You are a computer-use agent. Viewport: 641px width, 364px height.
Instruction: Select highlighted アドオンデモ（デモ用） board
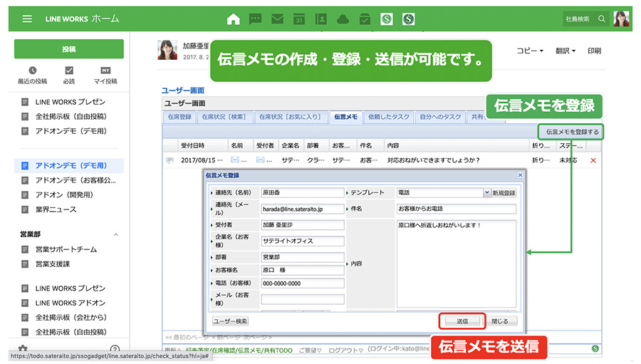(68, 166)
